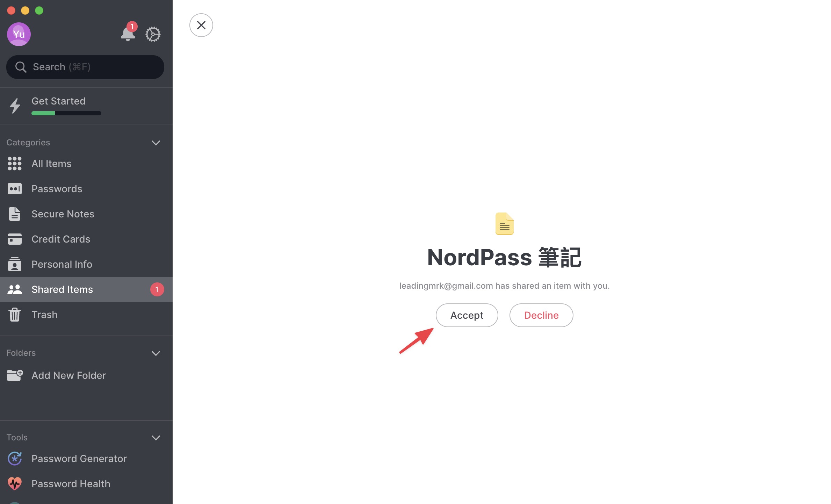
Task: Click the Secure Notes document icon
Action: click(x=15, y=214)
